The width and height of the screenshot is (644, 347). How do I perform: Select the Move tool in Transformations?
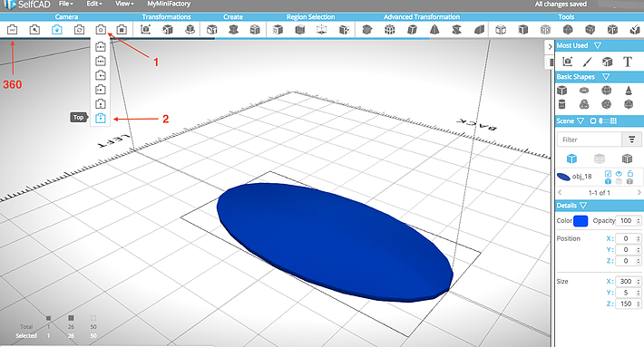(x=145, y=30)
